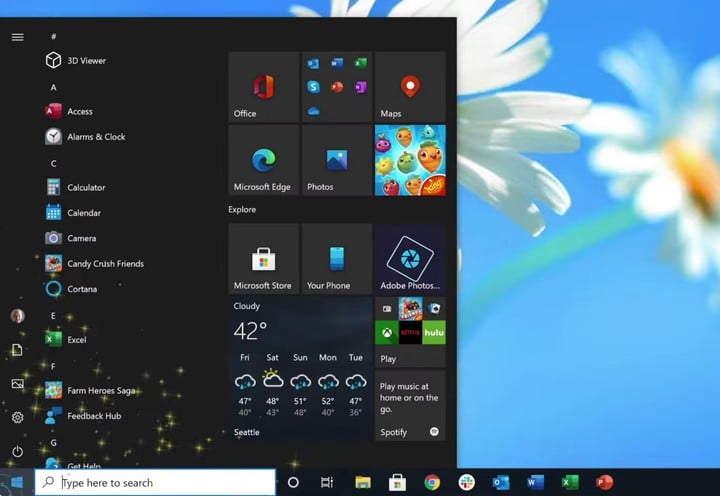Viewport: 720px width, 496px height.
Task: Launch the Office tile
Action: pos(264,87)
